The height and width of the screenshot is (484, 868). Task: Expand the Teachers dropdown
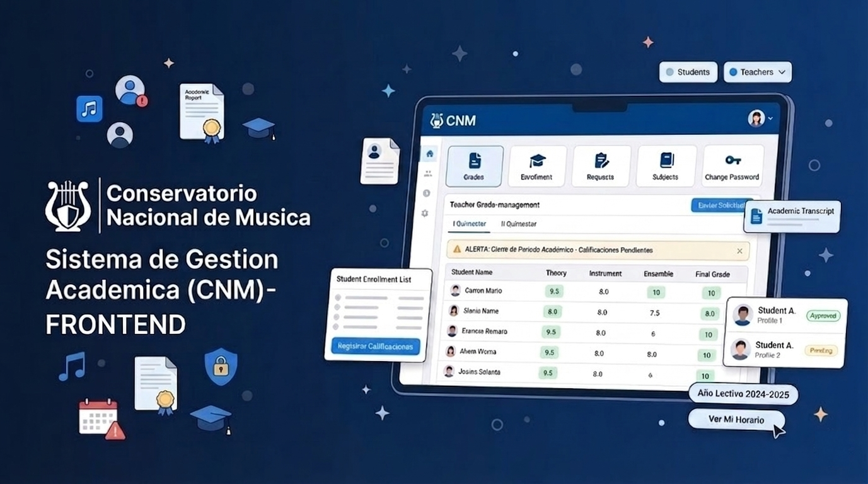tap(757, 72)
